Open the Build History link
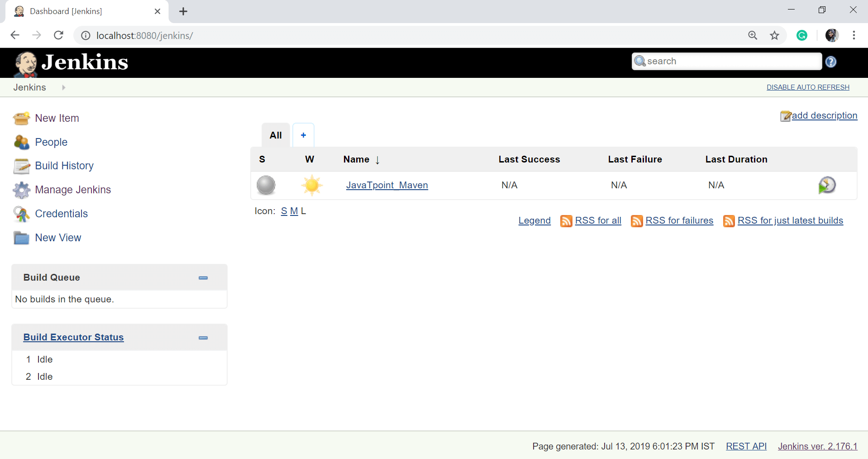 coord(64,166)
